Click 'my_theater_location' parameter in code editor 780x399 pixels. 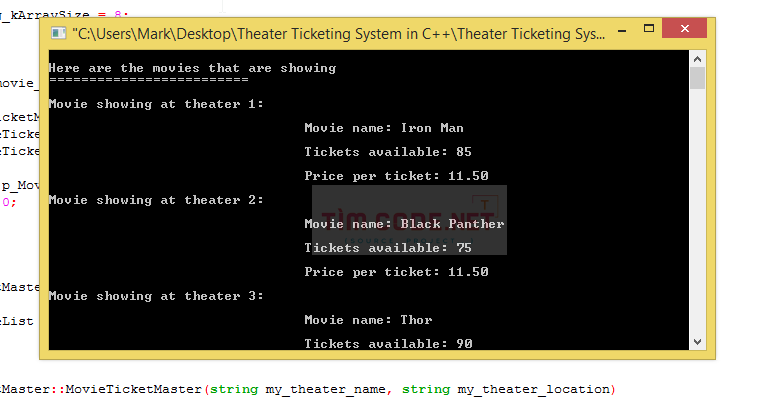click(x=533, y=390)
